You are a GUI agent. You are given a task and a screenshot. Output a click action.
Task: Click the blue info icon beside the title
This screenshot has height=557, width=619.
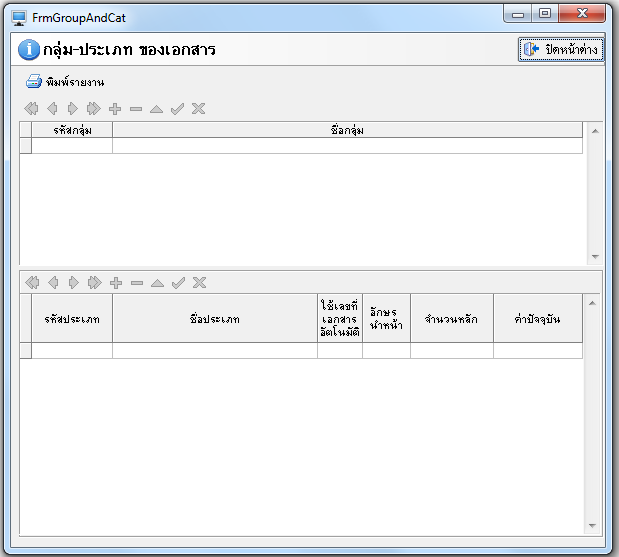coord(29,50)
